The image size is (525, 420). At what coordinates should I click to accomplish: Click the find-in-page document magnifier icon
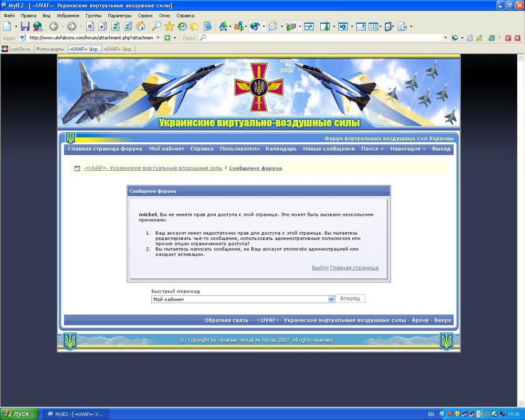tap(470, 38)
